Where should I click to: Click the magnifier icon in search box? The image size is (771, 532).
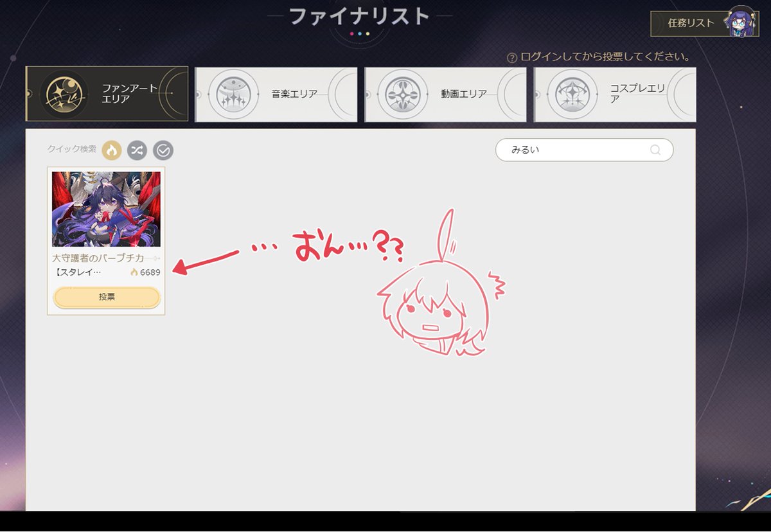tap(655, 150)
